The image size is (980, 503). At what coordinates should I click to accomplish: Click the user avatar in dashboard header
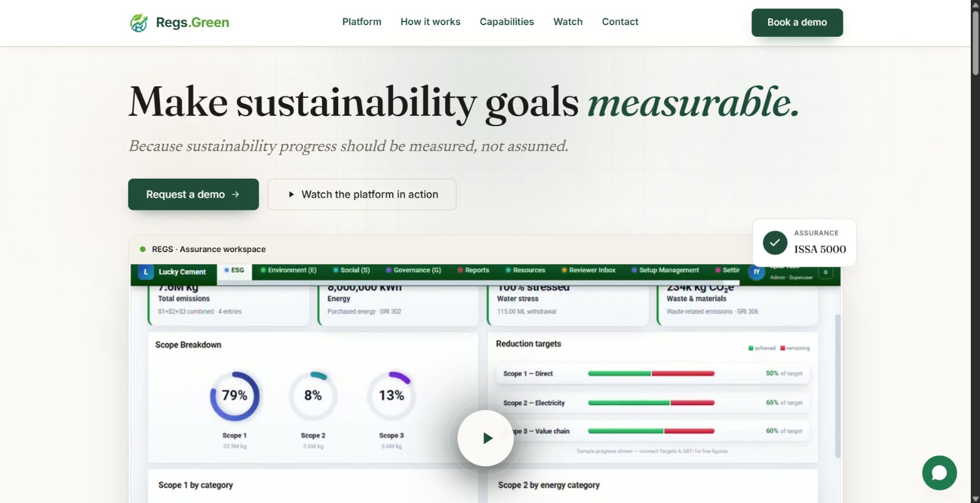756,272
